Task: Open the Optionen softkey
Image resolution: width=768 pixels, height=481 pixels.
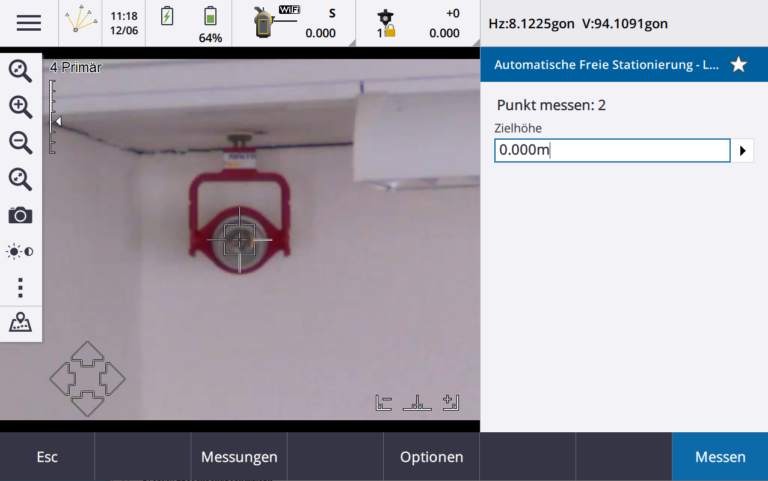Action: [432, 457]
